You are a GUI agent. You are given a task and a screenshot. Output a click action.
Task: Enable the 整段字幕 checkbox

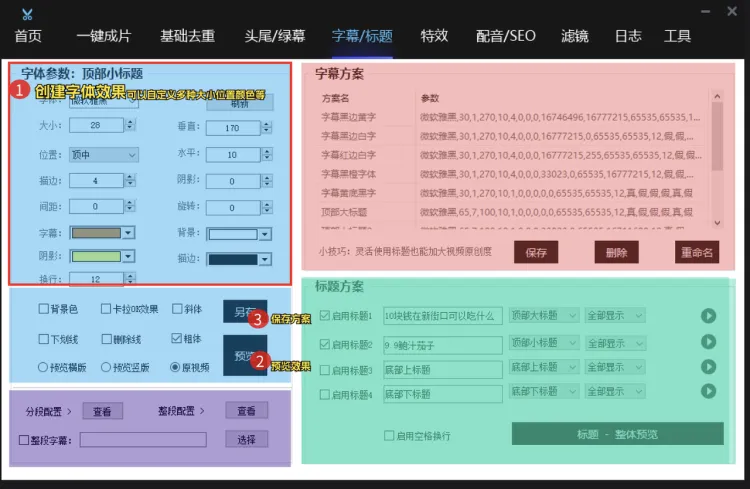pos(24,440)
